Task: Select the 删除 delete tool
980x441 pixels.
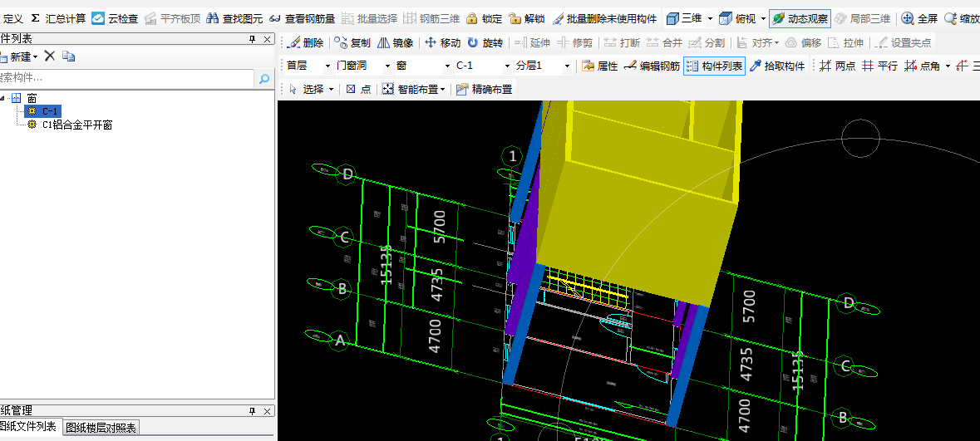Action: pos(306,43)
